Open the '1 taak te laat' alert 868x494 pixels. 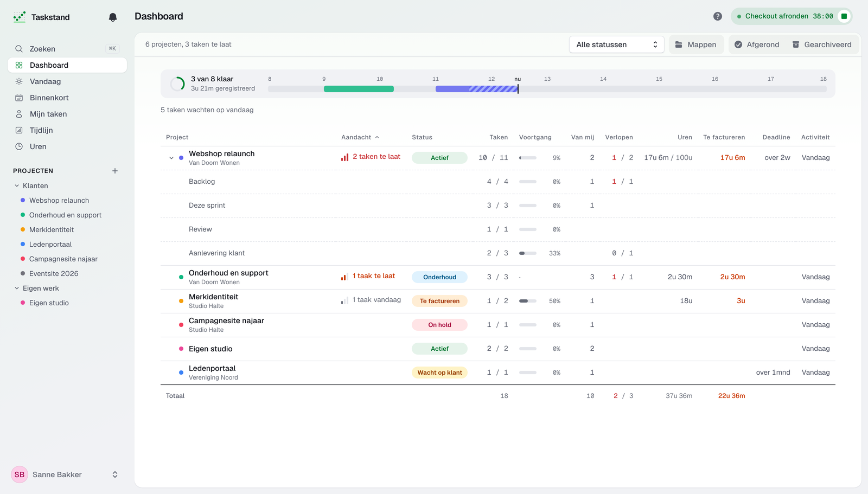tap(368, 276)
